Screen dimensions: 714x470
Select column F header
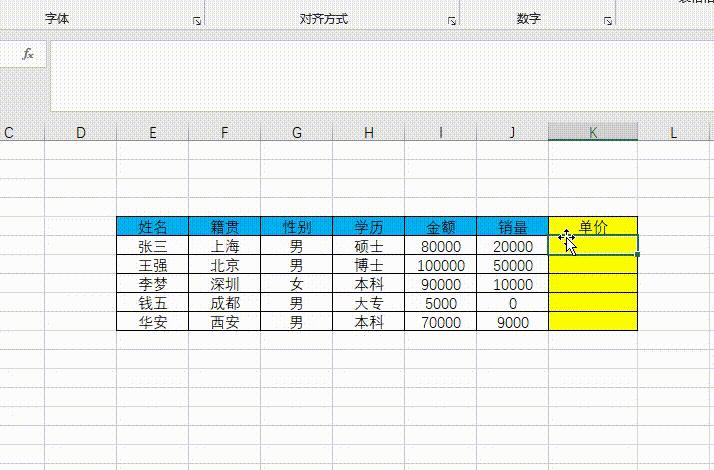pos(224,133)
